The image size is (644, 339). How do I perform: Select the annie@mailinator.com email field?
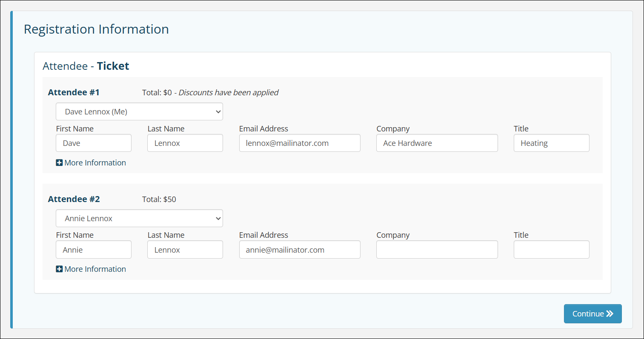point(300,250)
